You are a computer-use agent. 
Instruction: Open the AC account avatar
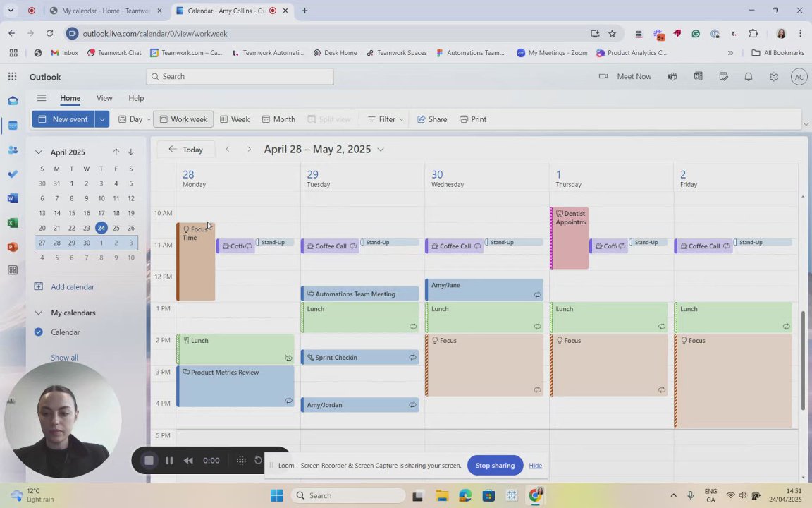point(799,77)
